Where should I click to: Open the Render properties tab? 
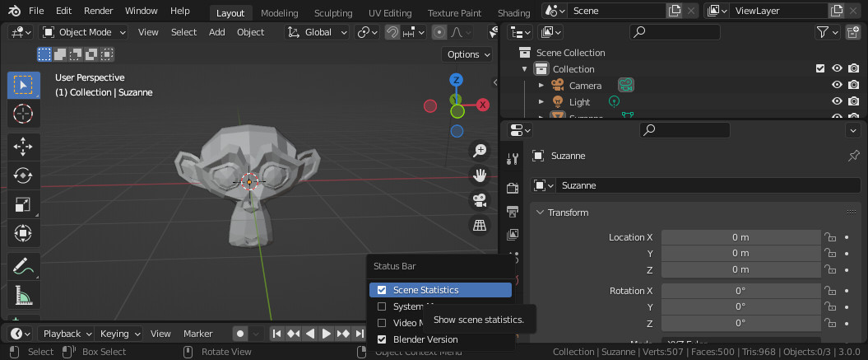tap(513, 188)
